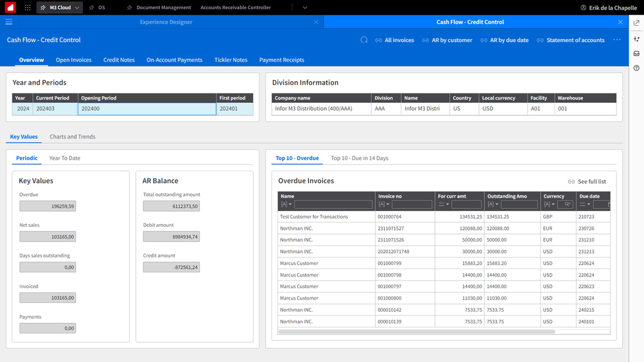This screenshot has height=362, width=644.
Task: Click the user profile icon for Erik
Action: pos(583,8)
